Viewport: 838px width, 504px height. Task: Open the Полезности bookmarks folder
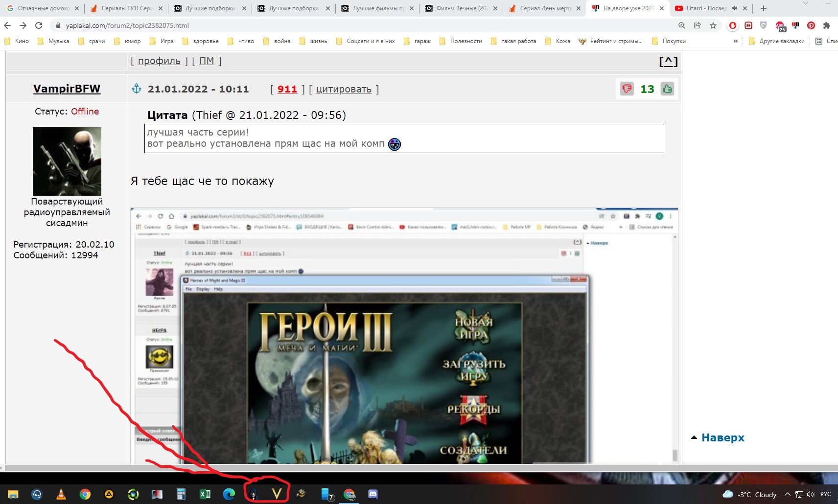coord(461,41)
